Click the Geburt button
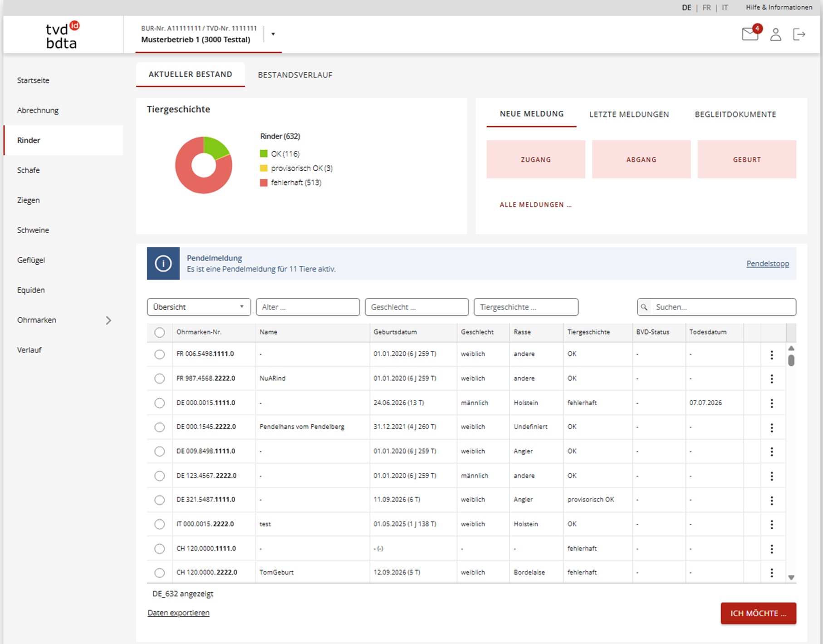This screenshot has height=644, width=823. (747, 159)
